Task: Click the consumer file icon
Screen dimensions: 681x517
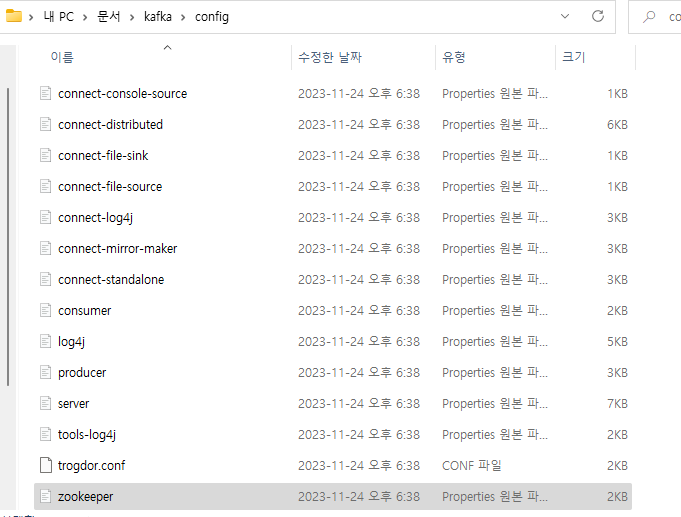Action: [x=46, y=311]
